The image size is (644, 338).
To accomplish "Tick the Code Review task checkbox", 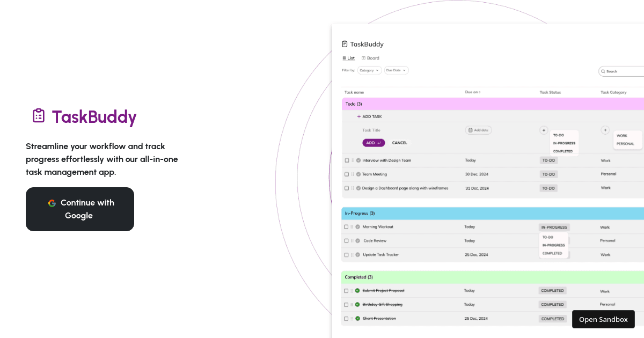I will [346, 241].
